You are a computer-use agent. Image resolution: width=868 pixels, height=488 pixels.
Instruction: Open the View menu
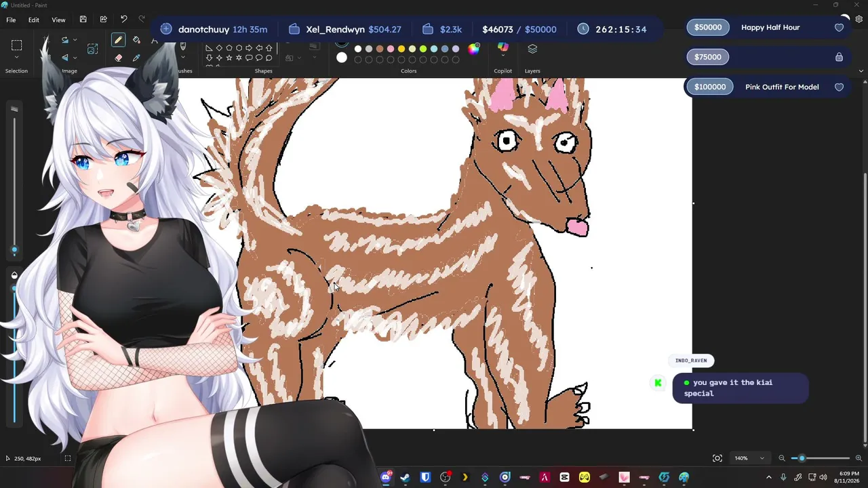[x=58, y=20]
